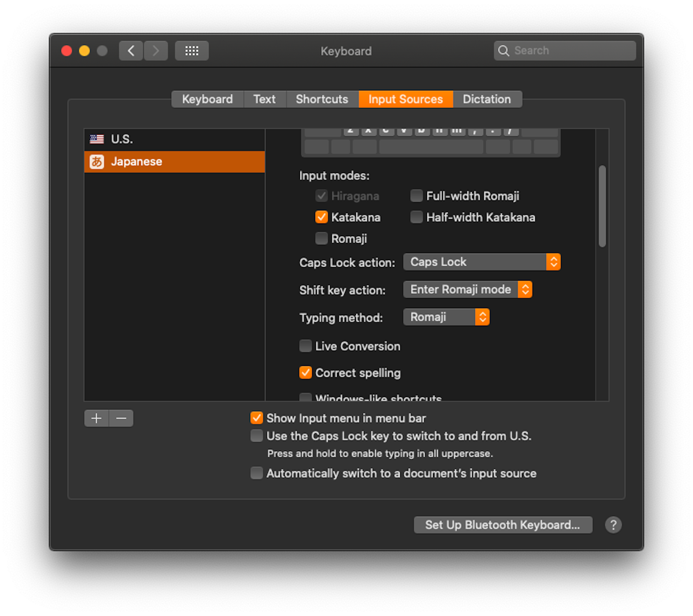The height and width of the screenshot is (616, 693).
Task: Click the add input source plus icon
Action: pos(97,418)
